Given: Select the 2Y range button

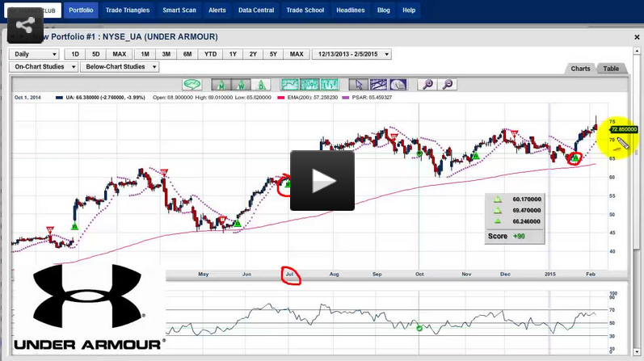Looking at the screenshot, I should tap(253, 54).
